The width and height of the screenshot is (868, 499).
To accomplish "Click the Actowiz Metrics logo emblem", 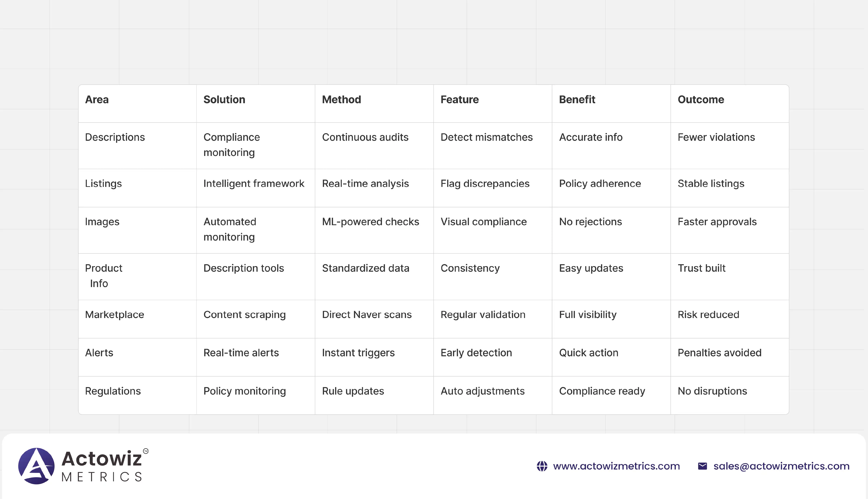I will (36, 466).
